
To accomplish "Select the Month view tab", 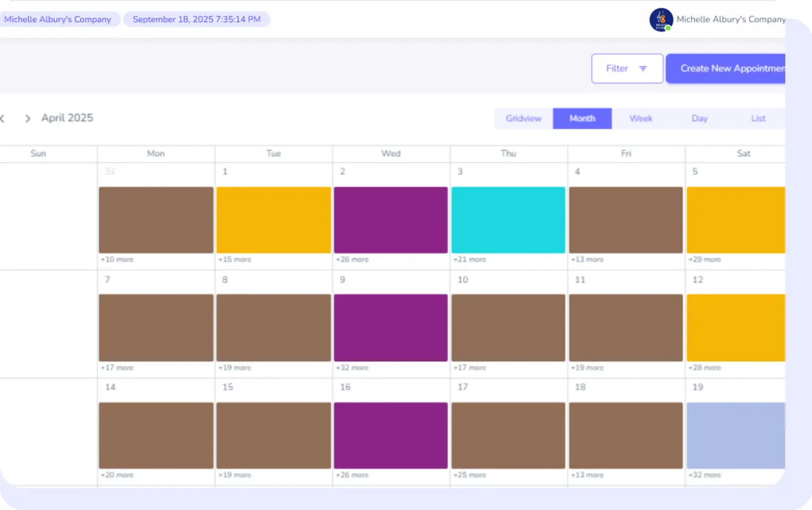I will coord(582,118).
